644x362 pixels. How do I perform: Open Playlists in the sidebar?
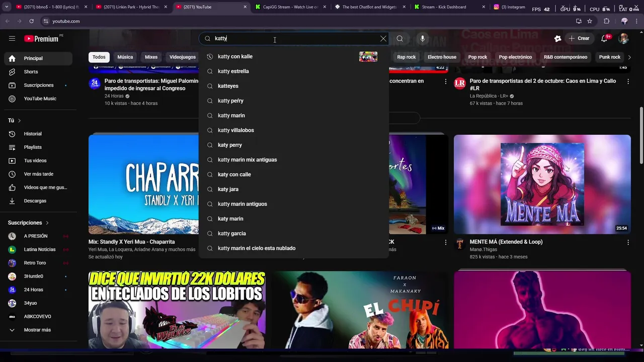coord(39,147)
